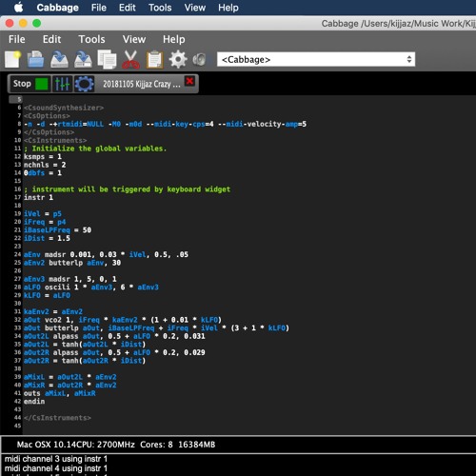Click the <CsoundSynthesizer> tag line
The width and height of the screenshot is (476, 476).
tap(64, 108)
